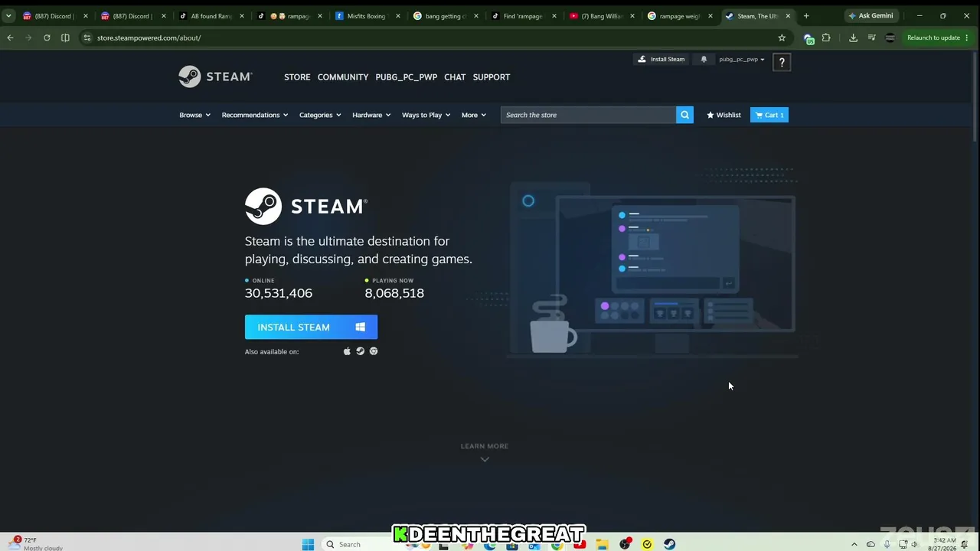Open the Apple macOS download icon
Screen dimensions: 980x551
click(x=347, y=351)
